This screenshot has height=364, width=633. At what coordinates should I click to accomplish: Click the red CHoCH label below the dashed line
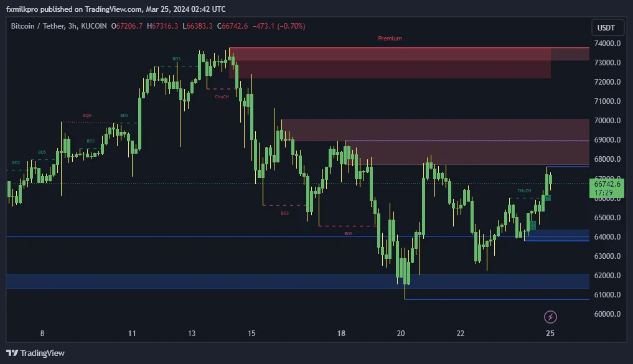pos(222,97)
